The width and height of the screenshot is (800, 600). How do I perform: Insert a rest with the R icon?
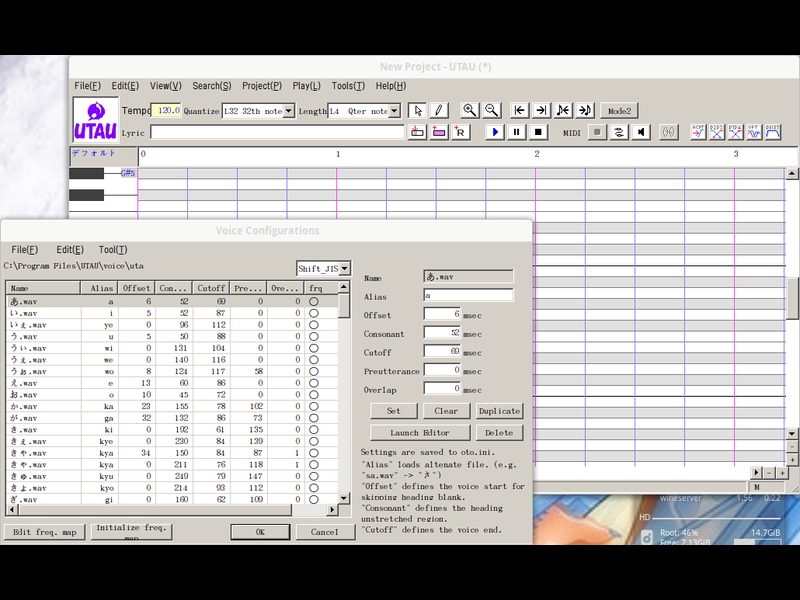click(460, 132)
